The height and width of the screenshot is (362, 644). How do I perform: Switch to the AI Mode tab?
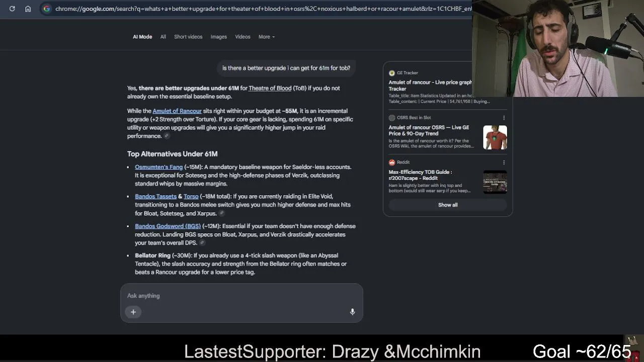[x=142, y=37]
